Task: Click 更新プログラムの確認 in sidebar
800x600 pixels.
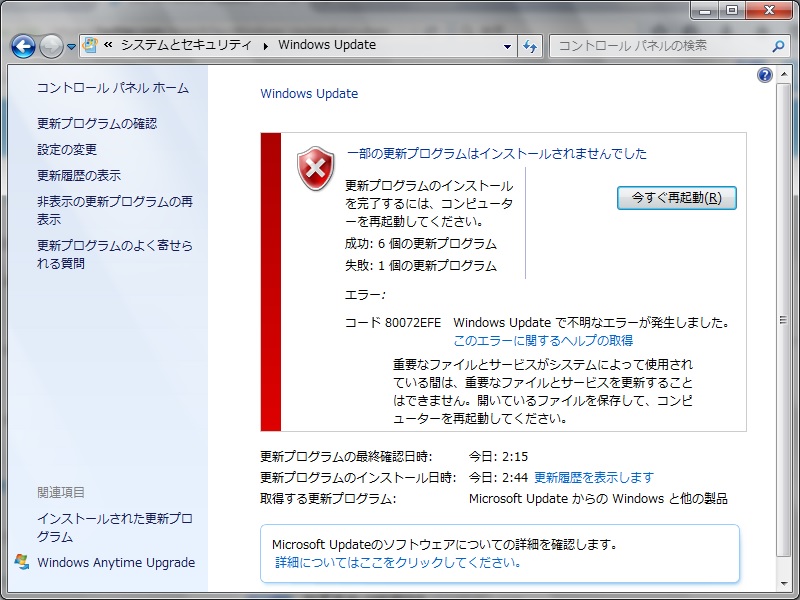Action: (97, 123)
